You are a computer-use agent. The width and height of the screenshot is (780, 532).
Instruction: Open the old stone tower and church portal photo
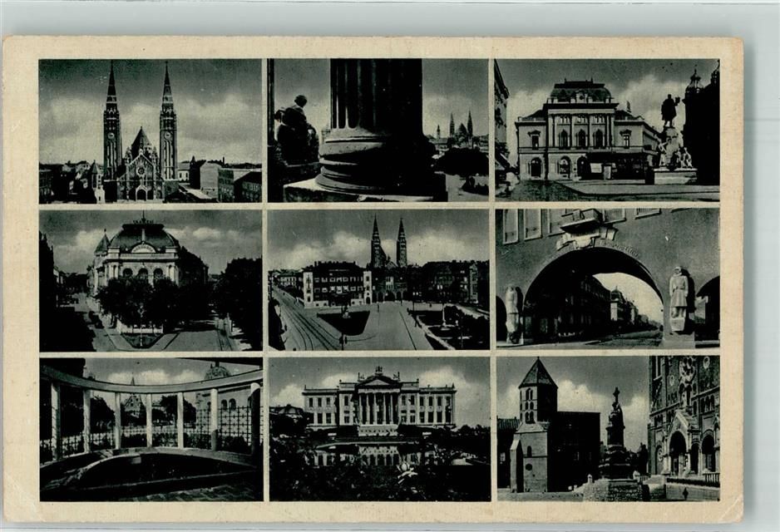click(x=609, y=429)
